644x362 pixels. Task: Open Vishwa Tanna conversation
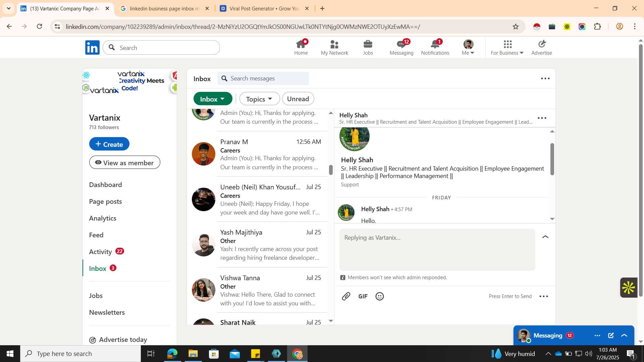pyautogui.click(x=257, y=290)
